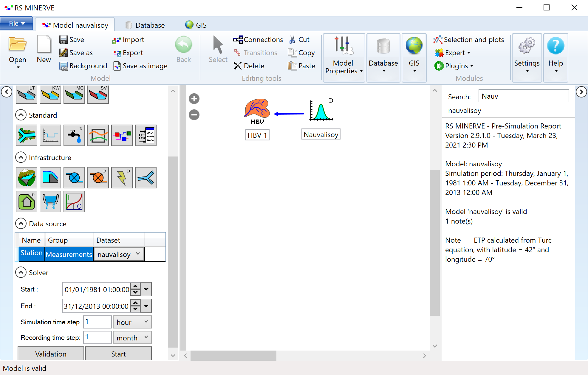Image resolution: width=588 pixels, height=375 pixels.
Task: Change recording time step unit month
Action: click(x=132, y=338)
